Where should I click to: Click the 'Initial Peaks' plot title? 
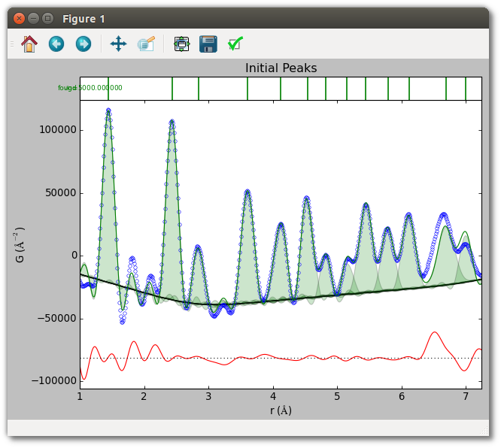click(281, 68)
